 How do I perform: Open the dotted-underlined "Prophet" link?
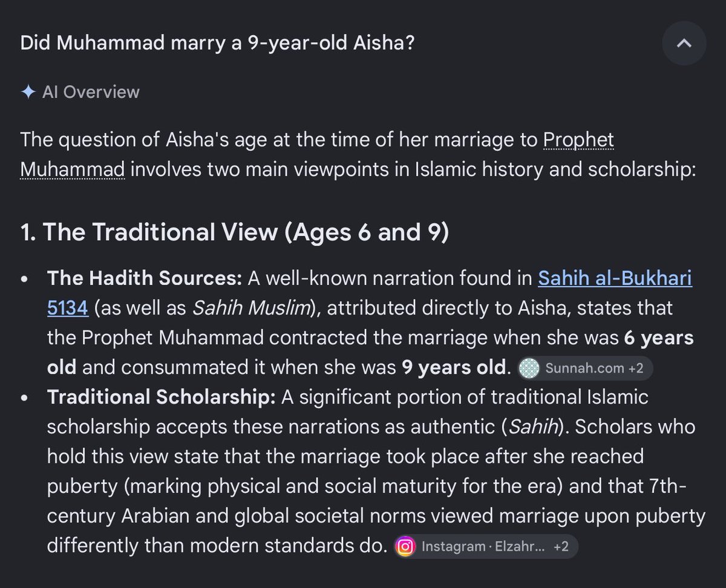click(x=578, y=140)
